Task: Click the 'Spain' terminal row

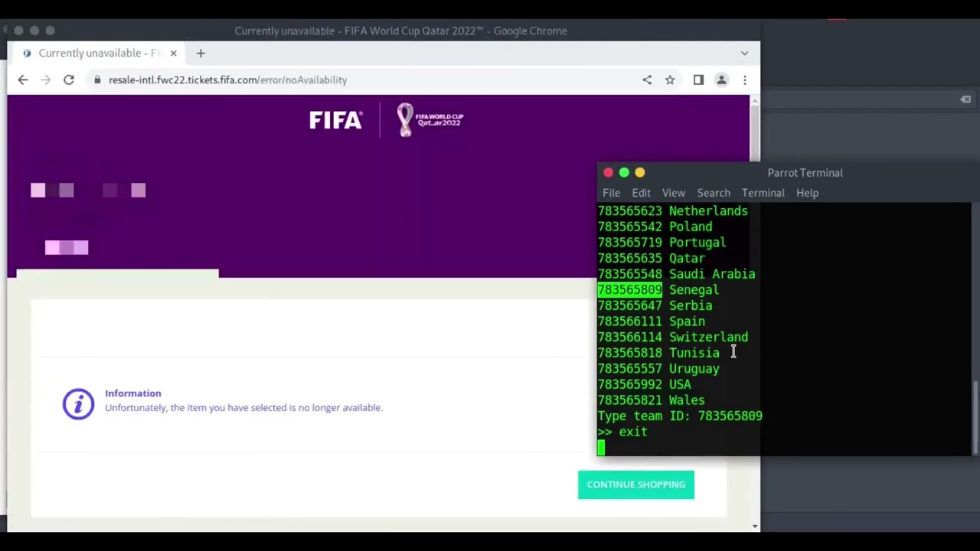Action: pyautogui.click(x=651, y=321)
